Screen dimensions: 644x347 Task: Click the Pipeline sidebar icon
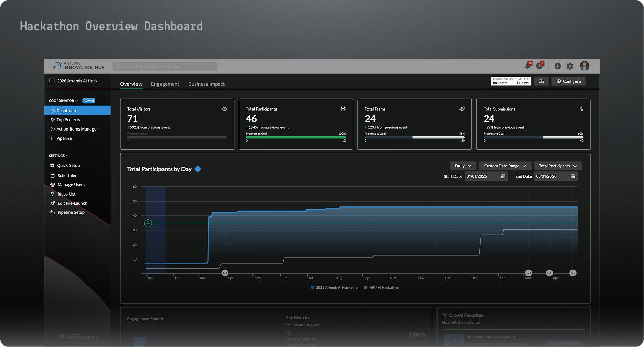[x=54, y=138]
